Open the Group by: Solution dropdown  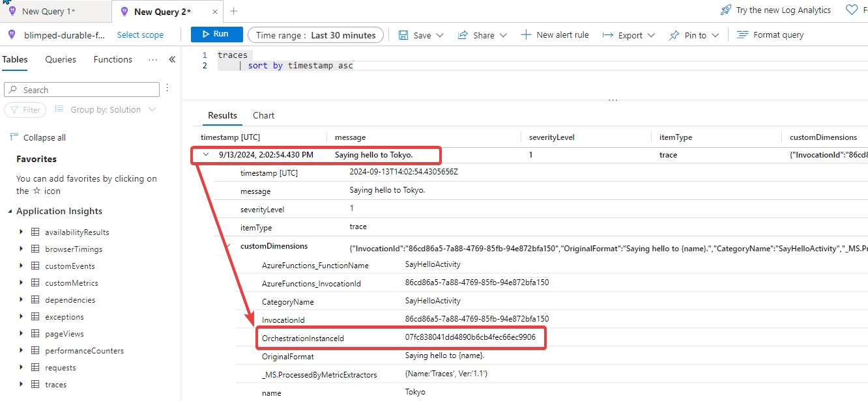106,109
